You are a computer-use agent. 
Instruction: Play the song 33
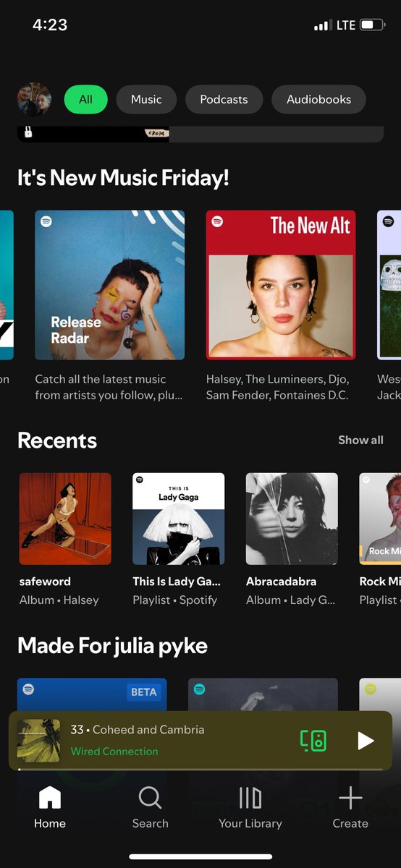click(366, 740)
